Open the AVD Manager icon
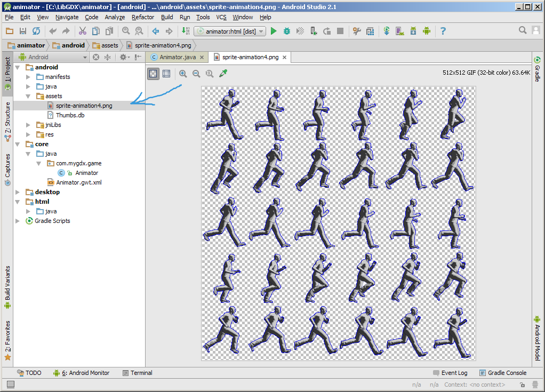545x392 pixels. click(x=399, y=31)
